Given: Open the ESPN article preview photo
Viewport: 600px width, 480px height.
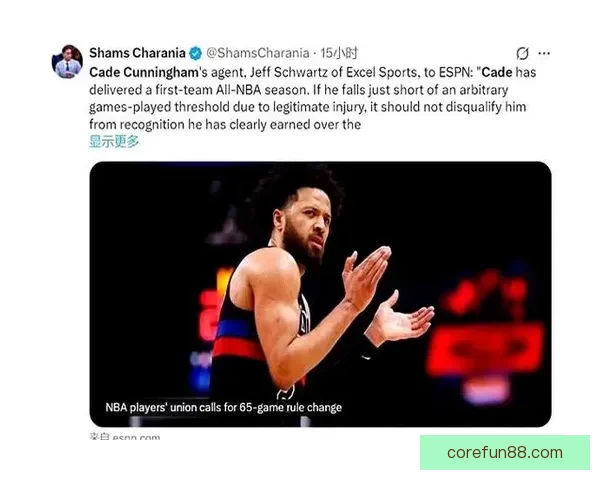Looking at the screenshot, I should (320, 294).
